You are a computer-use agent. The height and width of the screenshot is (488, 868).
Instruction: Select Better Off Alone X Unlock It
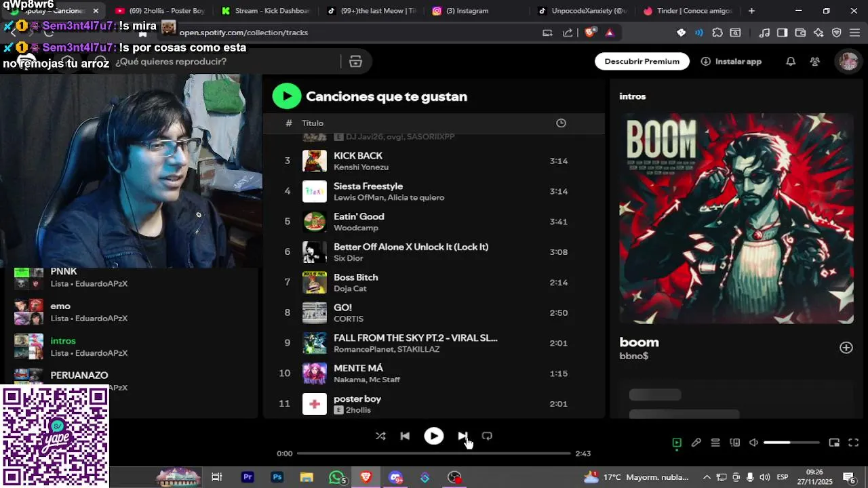tap(434, 252)
